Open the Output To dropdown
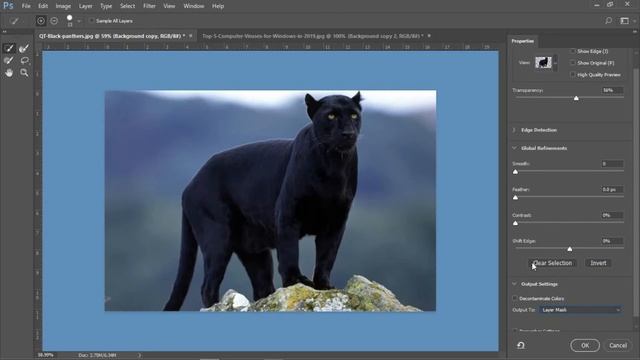 pyautogui.click(x=580, y=310)
